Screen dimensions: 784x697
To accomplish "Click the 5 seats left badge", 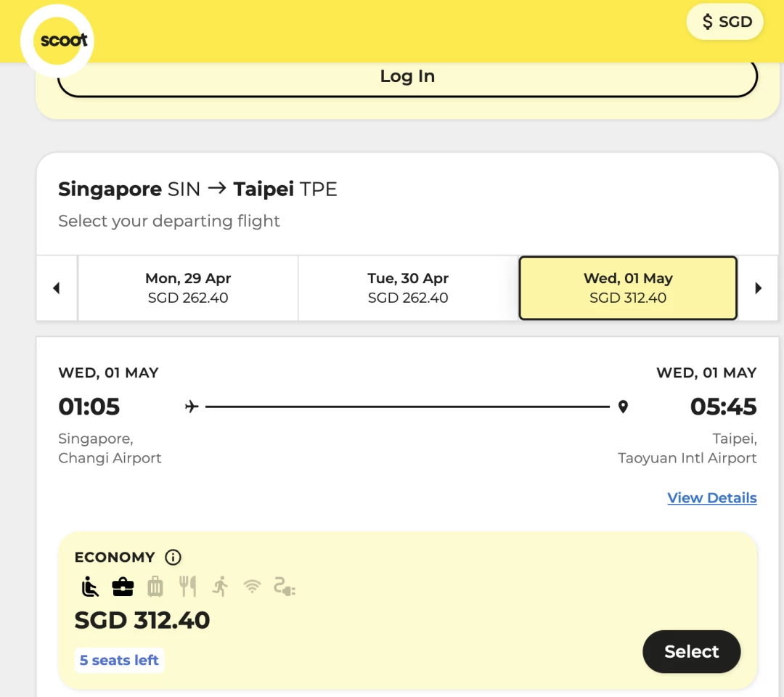I will click(x=119, y=661).
